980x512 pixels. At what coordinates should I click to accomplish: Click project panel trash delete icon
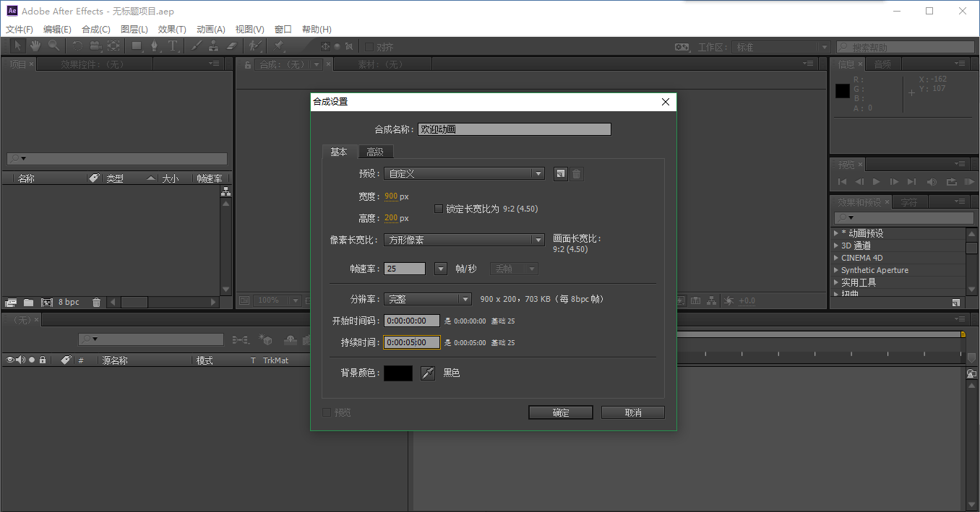click(x=96, y=302)
